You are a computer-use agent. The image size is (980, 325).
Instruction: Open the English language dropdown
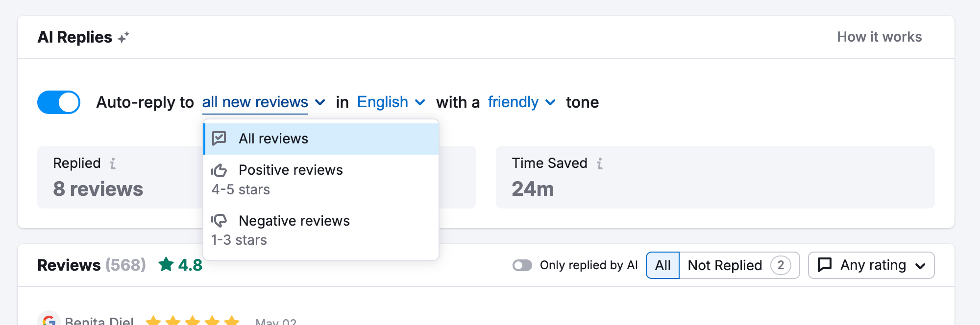(391, 102)
